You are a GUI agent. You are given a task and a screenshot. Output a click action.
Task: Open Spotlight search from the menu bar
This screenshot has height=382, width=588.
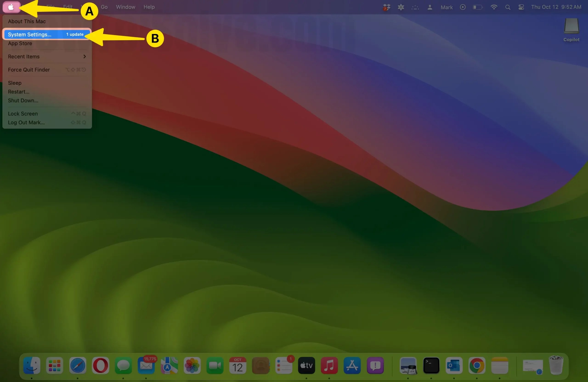pos(508,7)
